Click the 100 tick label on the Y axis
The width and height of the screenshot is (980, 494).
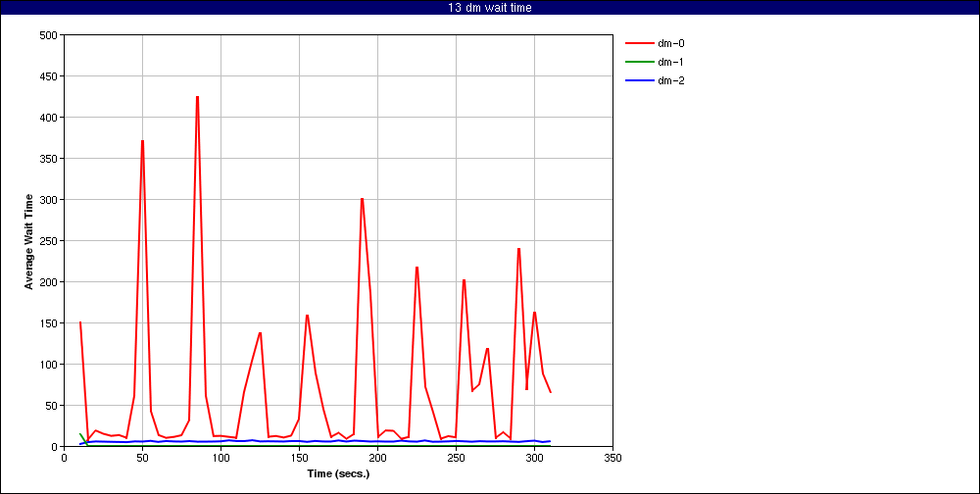pos(49,365)
